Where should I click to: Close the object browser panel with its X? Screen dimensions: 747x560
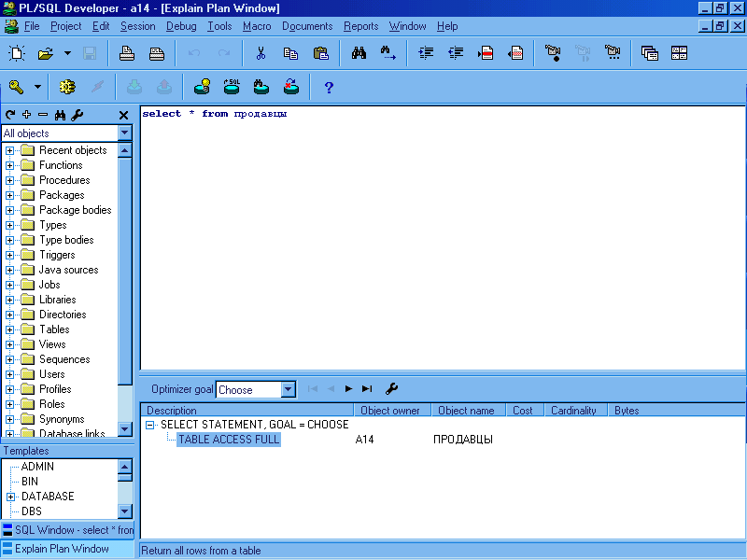[x=123, y=115]
